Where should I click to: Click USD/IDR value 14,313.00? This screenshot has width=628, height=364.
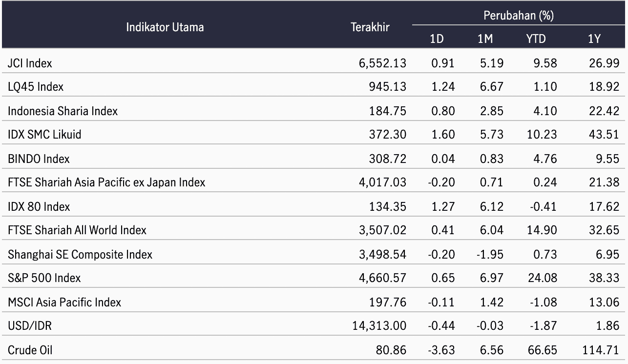pos(380,326)
